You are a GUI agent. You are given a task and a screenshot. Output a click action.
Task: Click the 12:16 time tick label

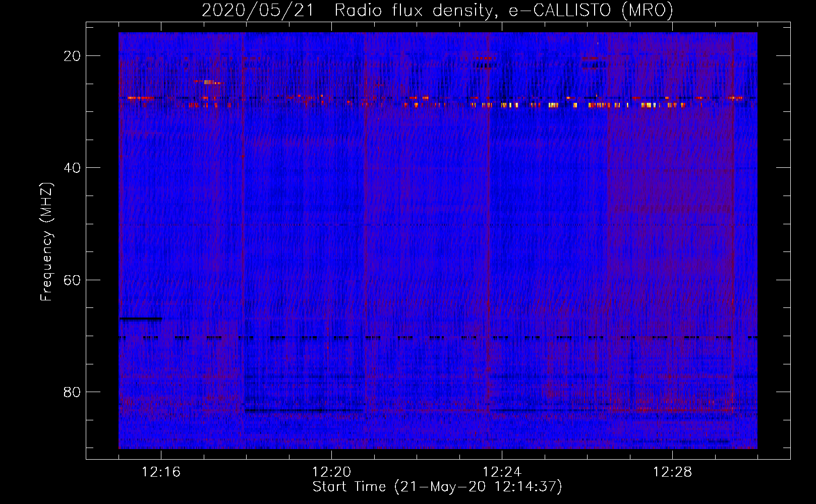pyautogui.click(x=161, y=472)
